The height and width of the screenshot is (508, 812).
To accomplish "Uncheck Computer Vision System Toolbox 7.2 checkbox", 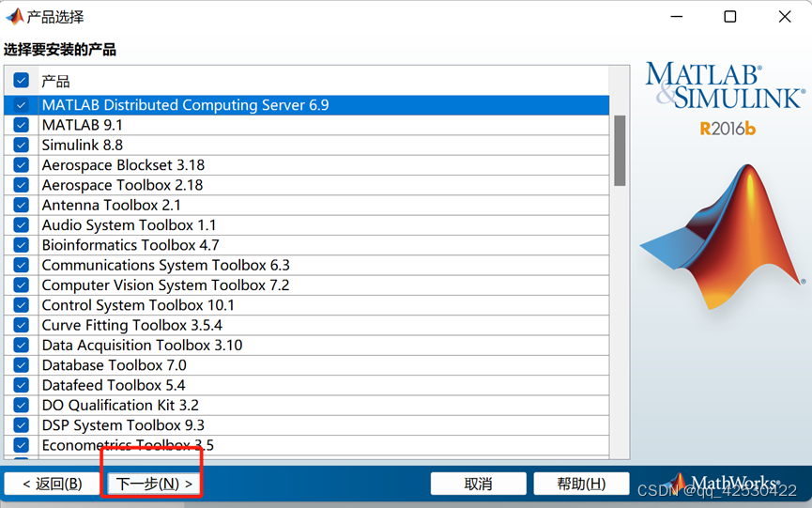I will click(x=22, y=285).
